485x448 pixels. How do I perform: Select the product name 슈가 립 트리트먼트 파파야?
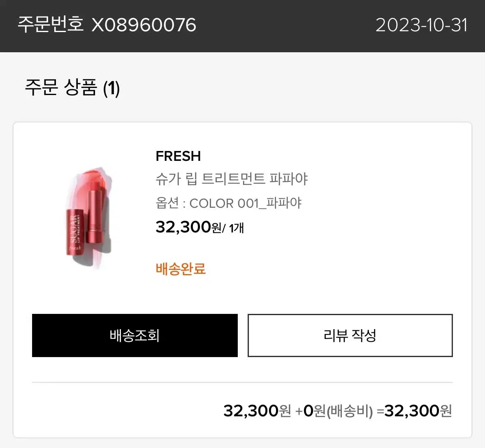click(x=232, y=179)
